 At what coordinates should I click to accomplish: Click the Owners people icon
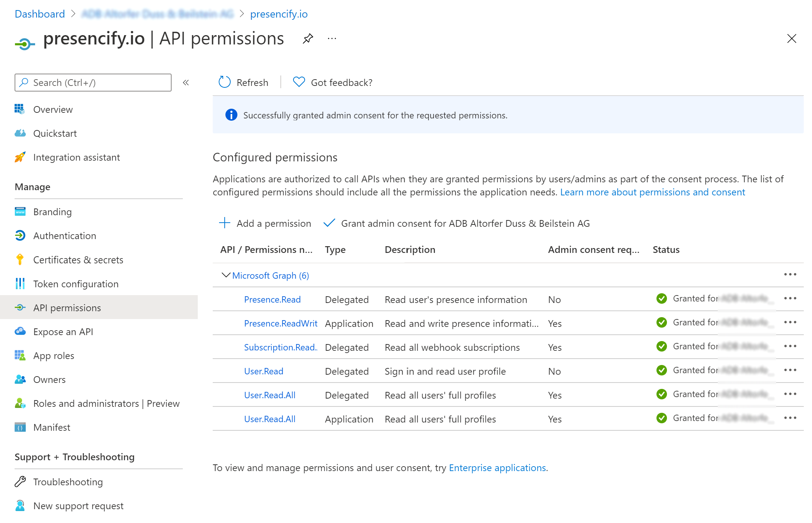coord(20,379)
